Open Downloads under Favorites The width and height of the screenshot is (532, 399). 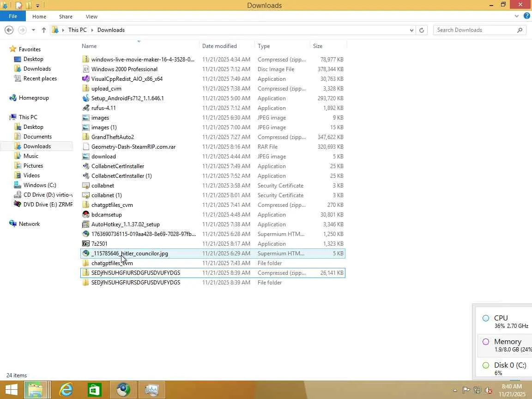pos(37,68)
